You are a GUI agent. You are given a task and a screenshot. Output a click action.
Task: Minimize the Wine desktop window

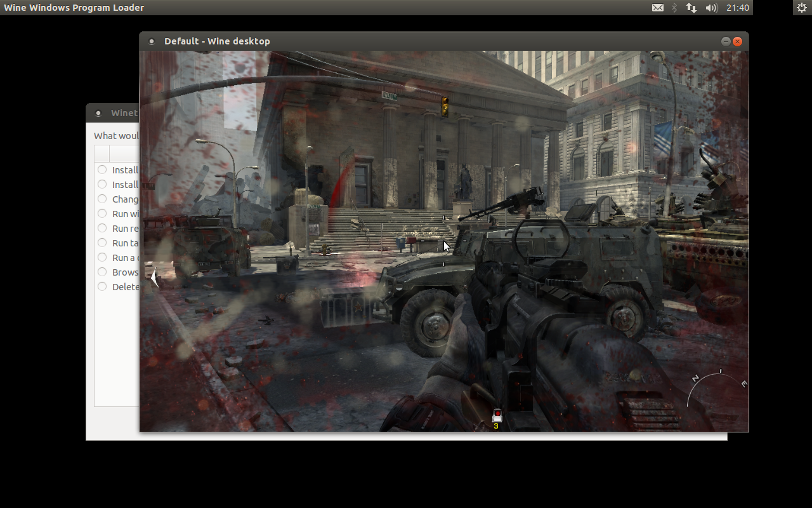[726, 41]
